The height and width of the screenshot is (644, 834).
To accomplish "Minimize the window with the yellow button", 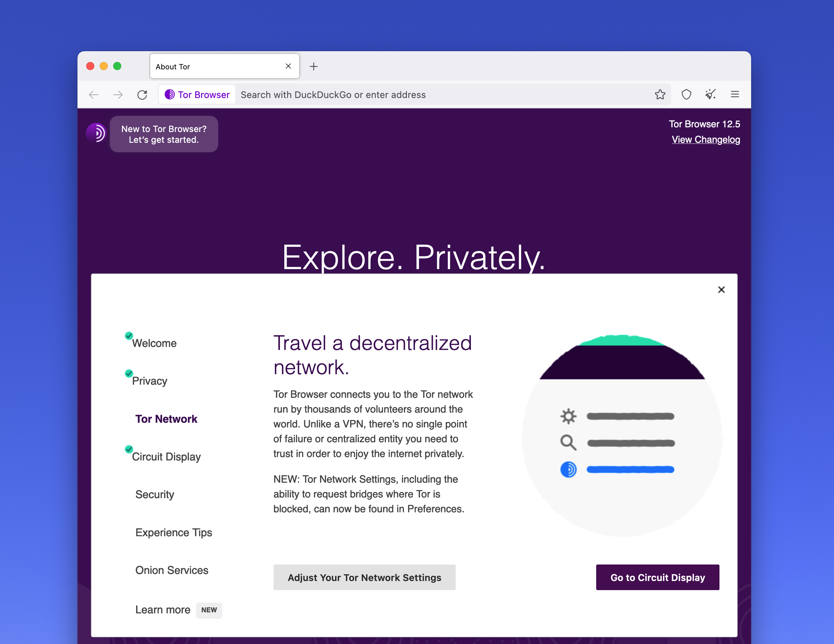I will coord(104,66).
